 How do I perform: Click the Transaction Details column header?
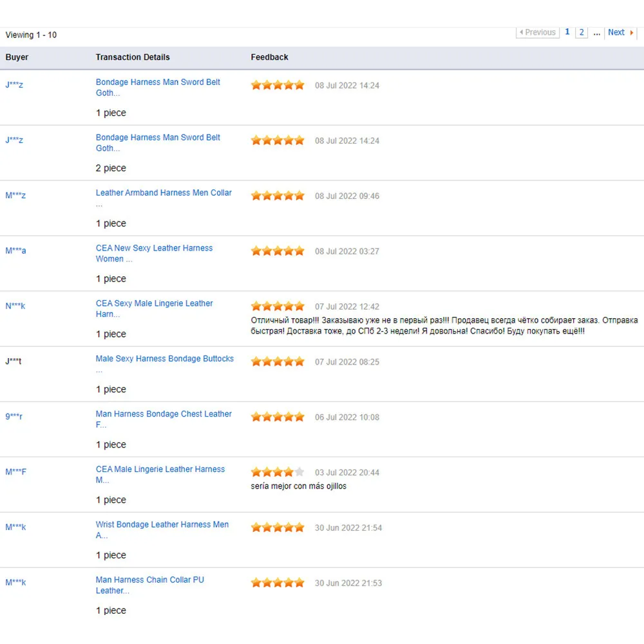pyautogui.click(x=133, y=57)
